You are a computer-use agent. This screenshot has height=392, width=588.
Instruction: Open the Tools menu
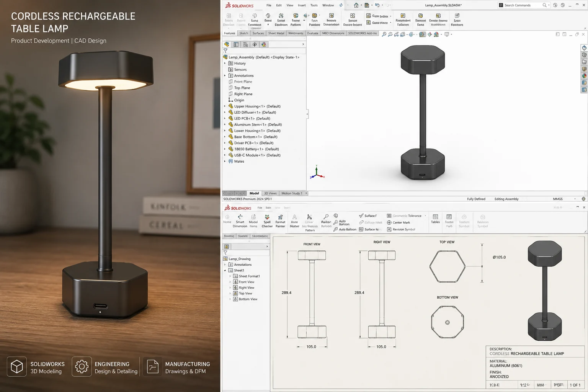[314, 5]
